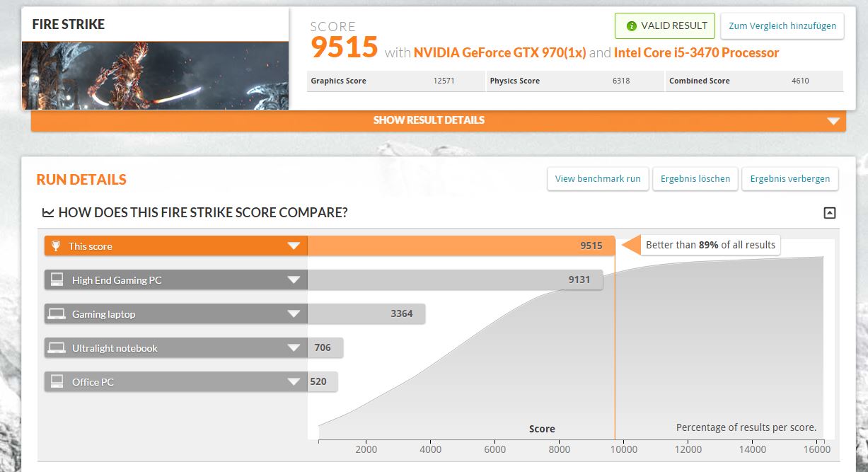
Task: Click Ergebnis löschen button
Action: tap(695, 179)
